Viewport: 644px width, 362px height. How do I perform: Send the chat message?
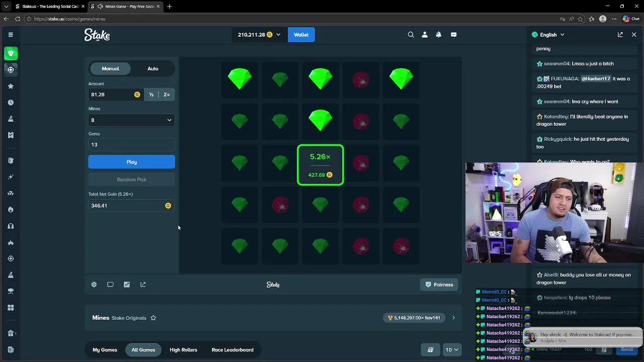(x=627, y=349)
